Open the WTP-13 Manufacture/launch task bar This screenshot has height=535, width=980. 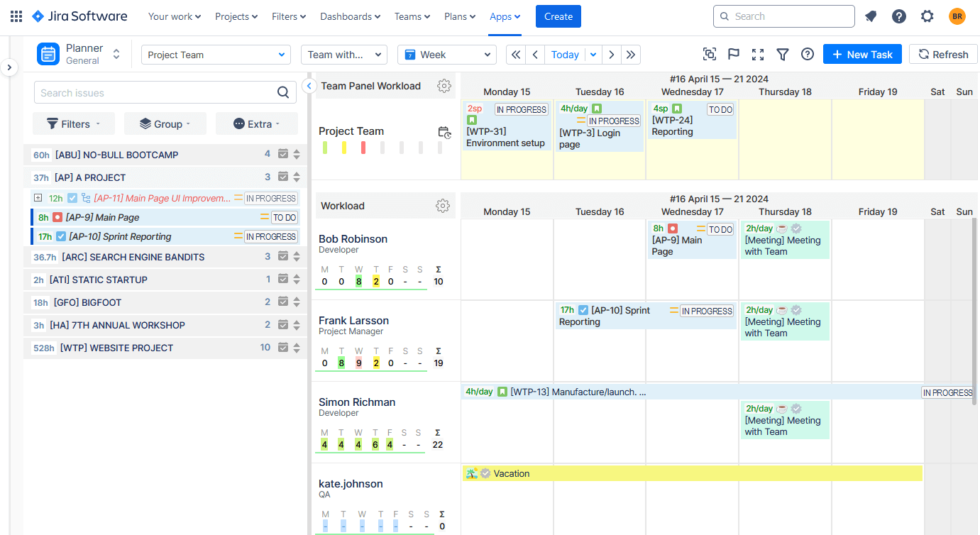click(717, 392)
